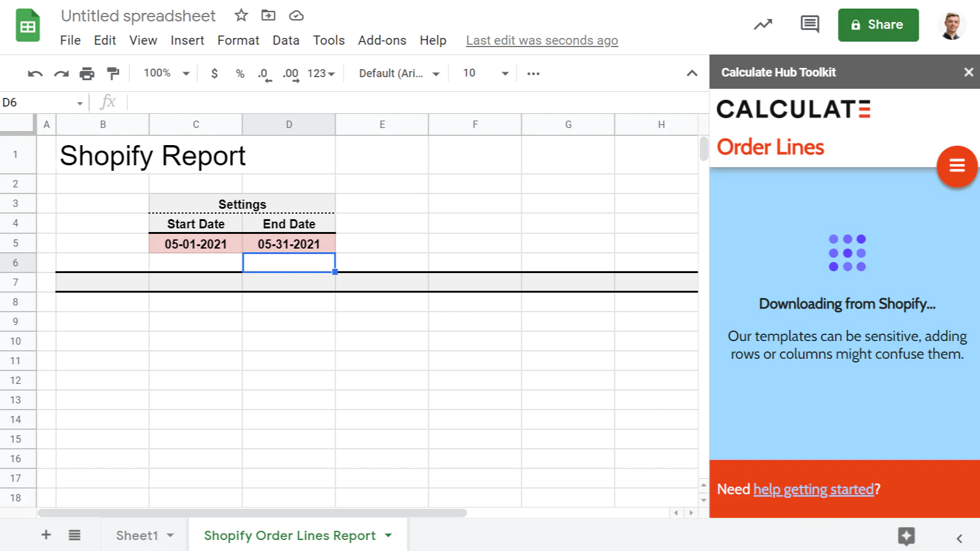The height and width of the screenshot is (551, 980).
Task: Open the Data menu
Action: point(286,40)
